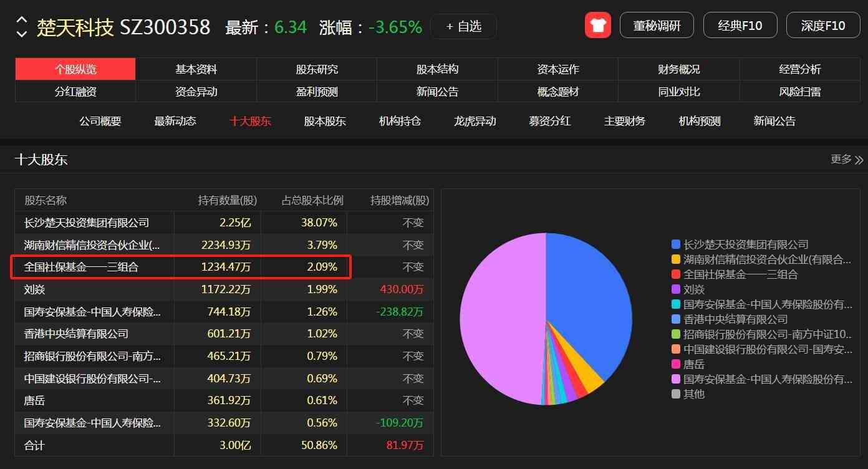The height and width of the screenshot is (469, 868).
Task: Toggle red legend swatch 全国社保基金一一三组合
Action: [x=676, y=274]
